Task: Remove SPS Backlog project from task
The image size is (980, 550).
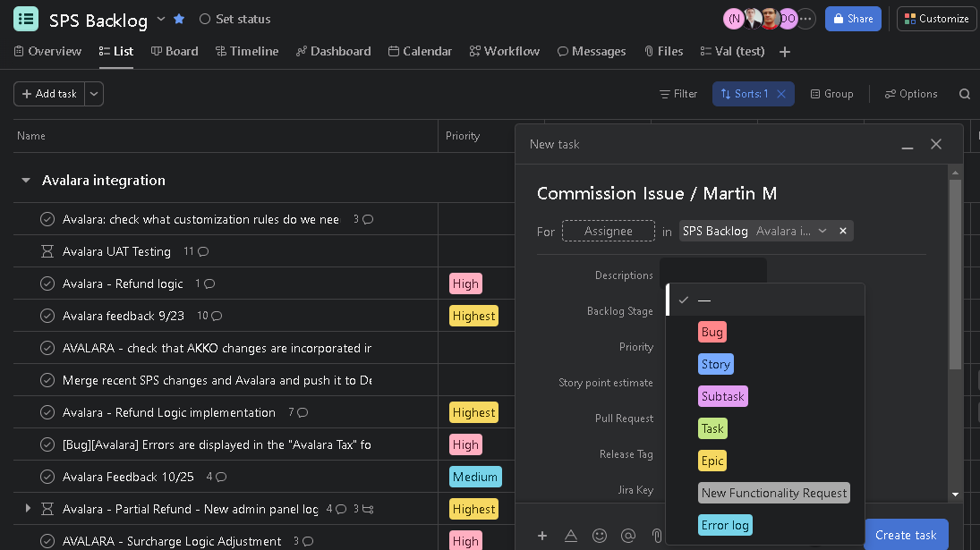Action: [x=843, y=231]
